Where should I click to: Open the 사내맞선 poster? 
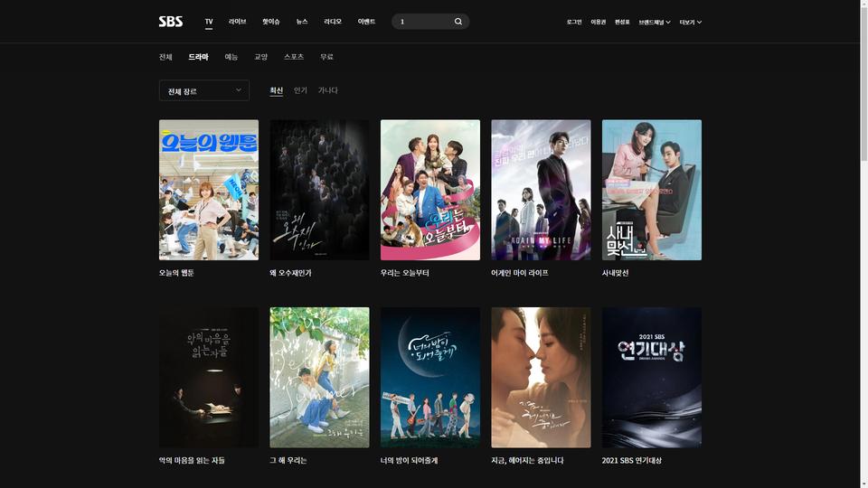(652, 190)
